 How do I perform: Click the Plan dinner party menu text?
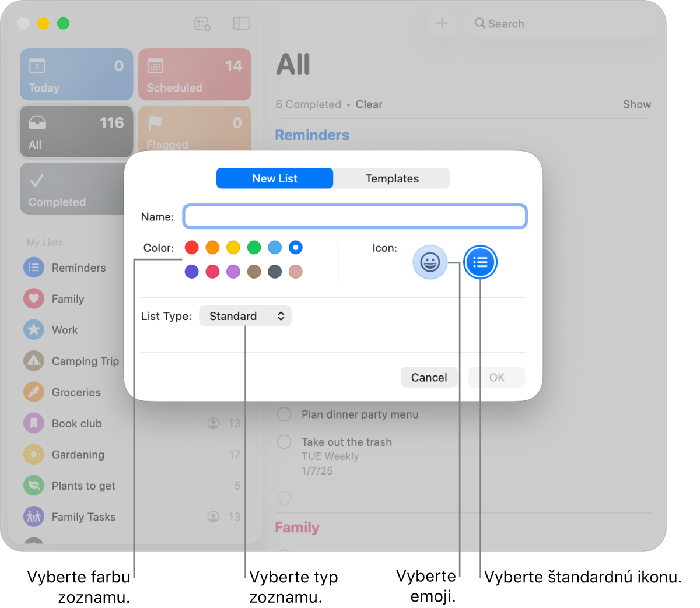point(360,414)
